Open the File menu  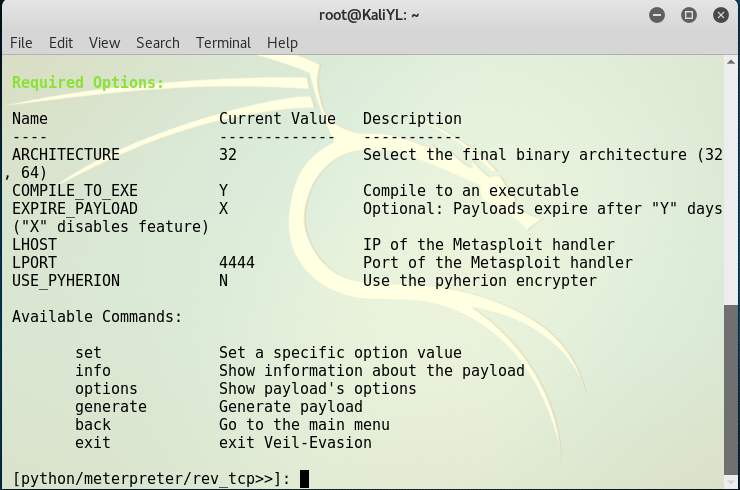coord(21,43)
